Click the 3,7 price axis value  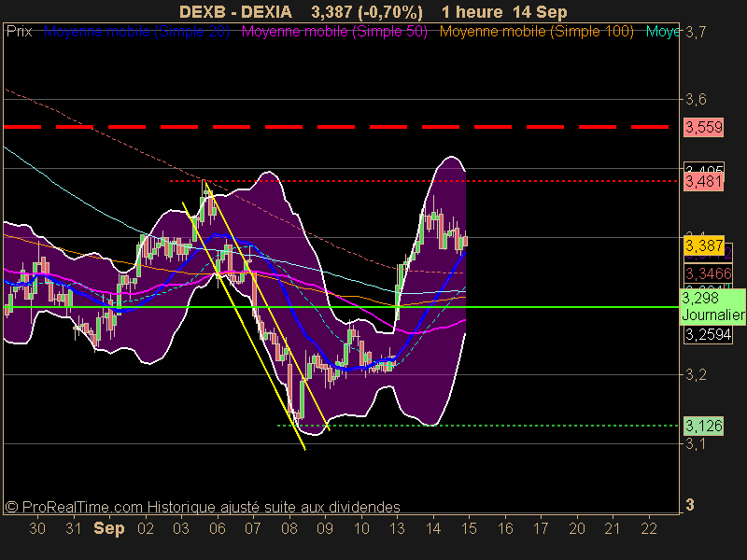click(695, 33)
